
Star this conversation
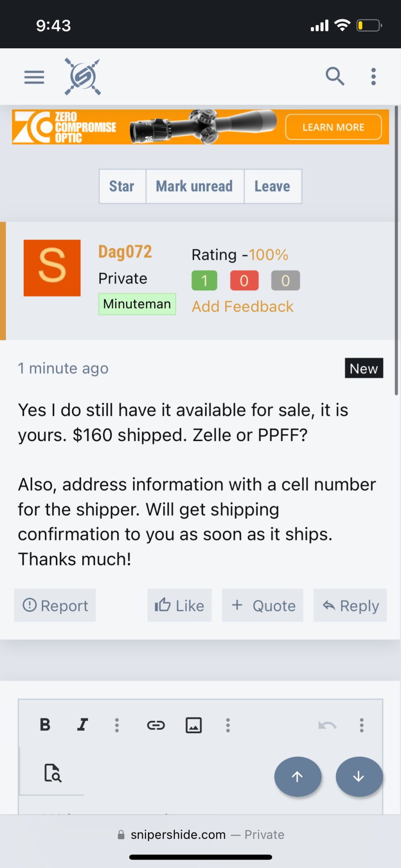point(122,186)
